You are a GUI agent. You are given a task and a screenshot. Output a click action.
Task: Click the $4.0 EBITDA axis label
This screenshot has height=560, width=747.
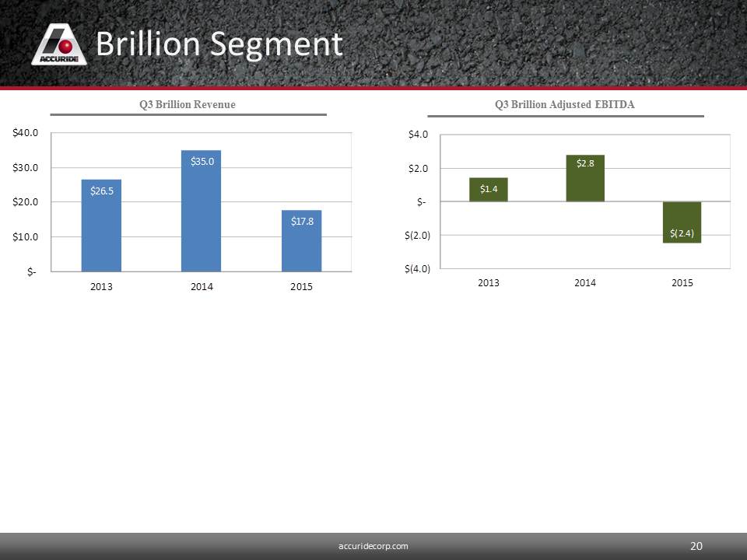coord(418,135)
